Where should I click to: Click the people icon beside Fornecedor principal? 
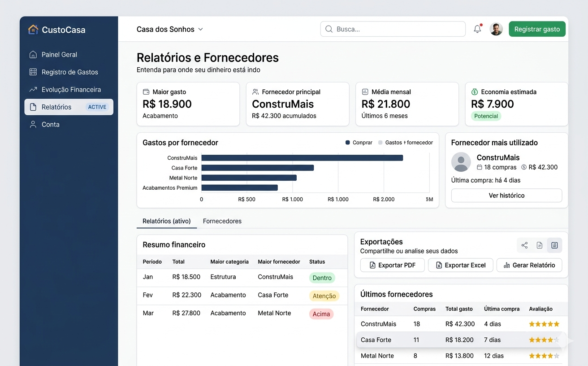point(255,91)
